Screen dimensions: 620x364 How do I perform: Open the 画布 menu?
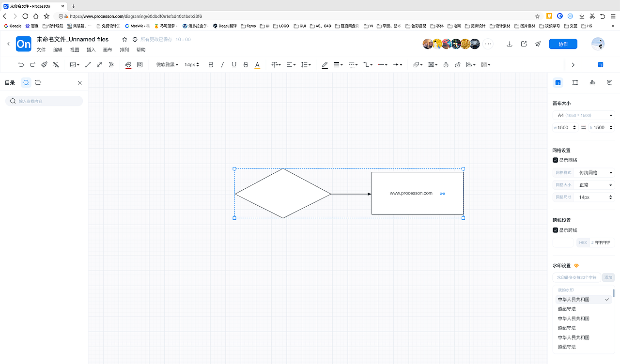click(108, 50)
